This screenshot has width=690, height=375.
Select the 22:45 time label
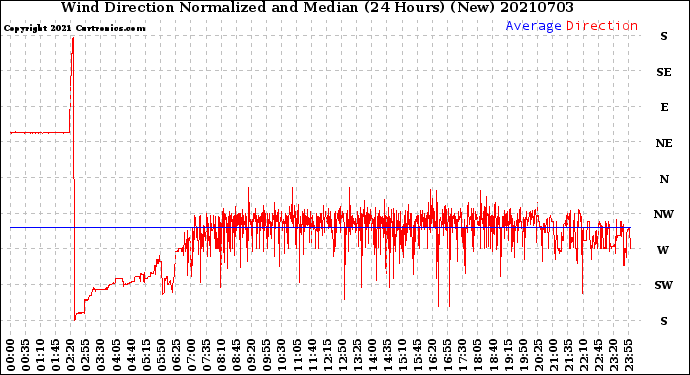[x=598, y=356]
